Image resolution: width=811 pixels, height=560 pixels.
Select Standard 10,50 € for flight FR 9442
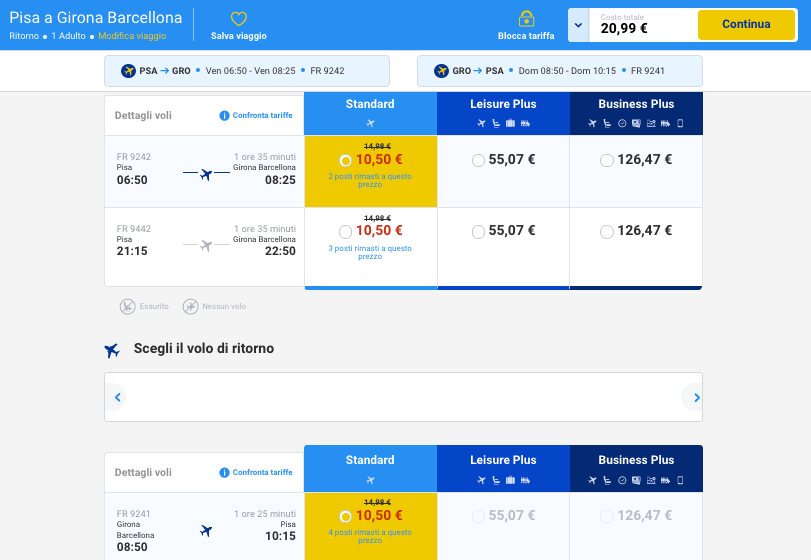346,231
